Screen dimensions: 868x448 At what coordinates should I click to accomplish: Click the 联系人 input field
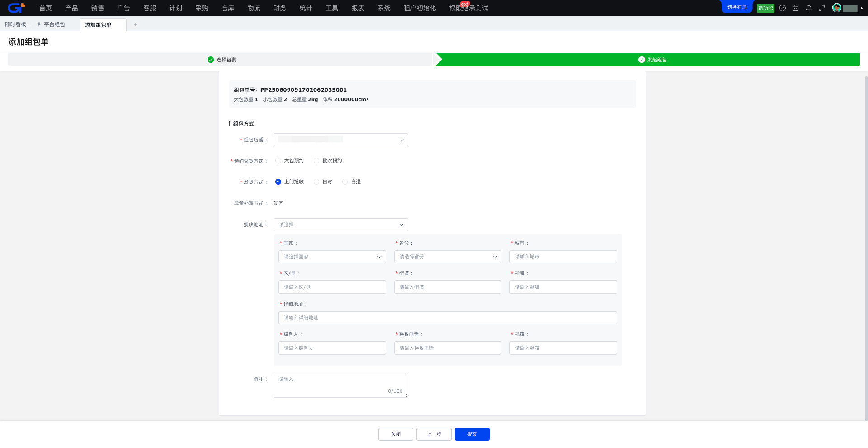click(x=332, y=348)
